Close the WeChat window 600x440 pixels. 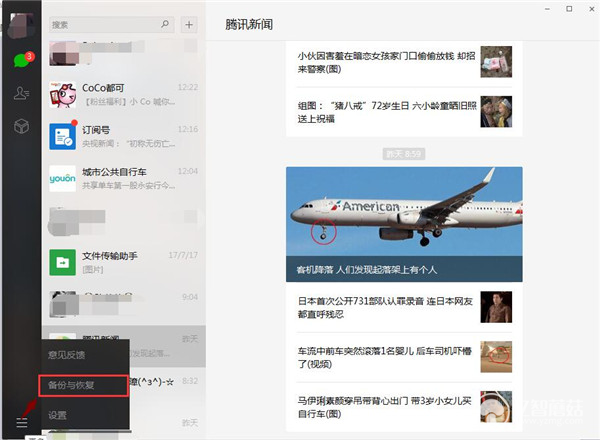tap(592, 9)
